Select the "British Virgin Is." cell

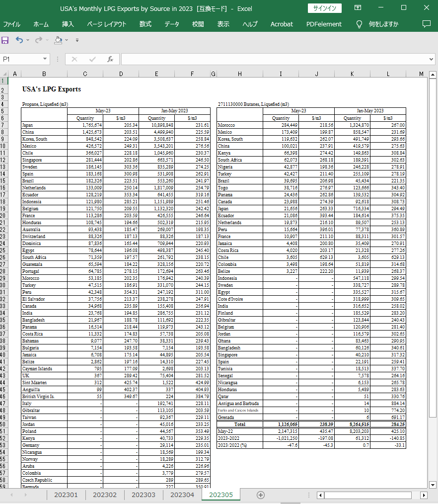(44, 396)
